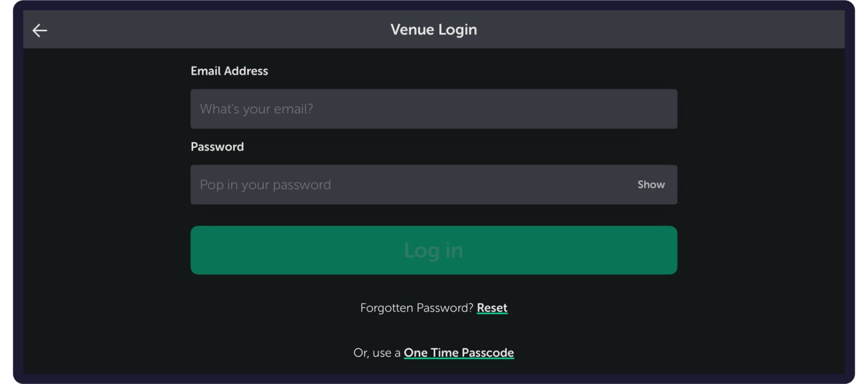
Task: Click the "Or, use a" text
Action: click(x=376, y=353)
